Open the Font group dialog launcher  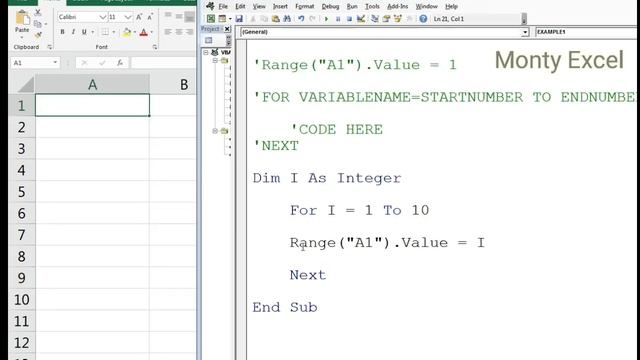pos(155,47)
